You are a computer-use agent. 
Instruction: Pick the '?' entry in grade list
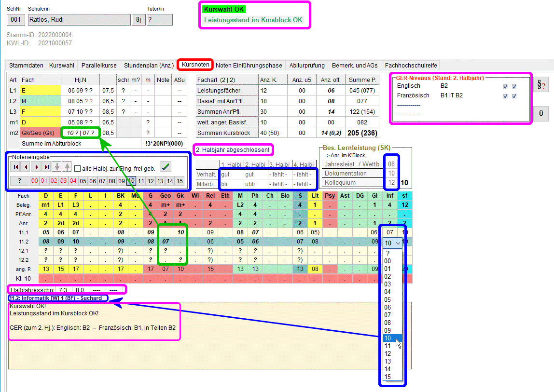pos(388,253)
